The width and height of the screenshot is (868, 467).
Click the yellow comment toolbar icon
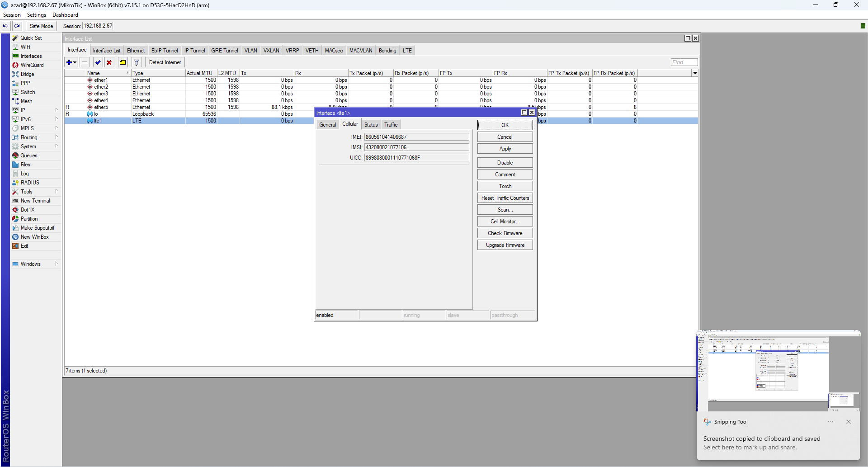(123, 62)
